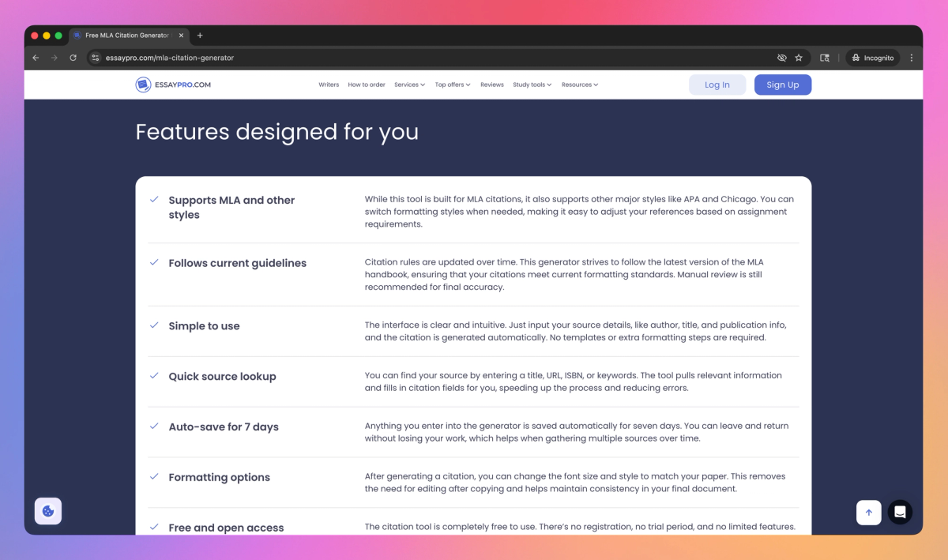This screenshot has width=948, height=560.
Task: Click the checkmark next to Simple to use
Action: coord(154,325)
